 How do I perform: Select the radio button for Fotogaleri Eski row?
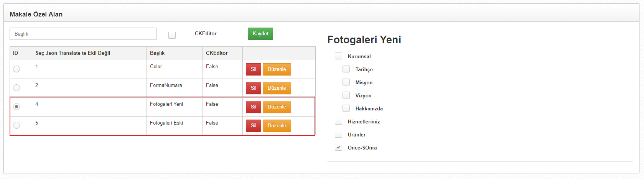16,125
